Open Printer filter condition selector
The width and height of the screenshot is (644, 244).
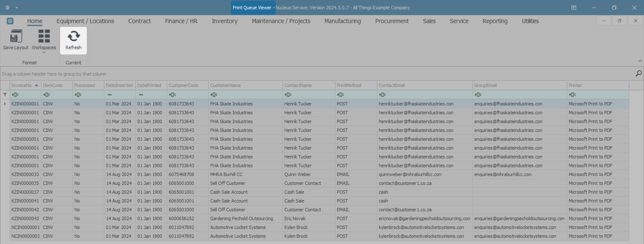tap(572, 95)
